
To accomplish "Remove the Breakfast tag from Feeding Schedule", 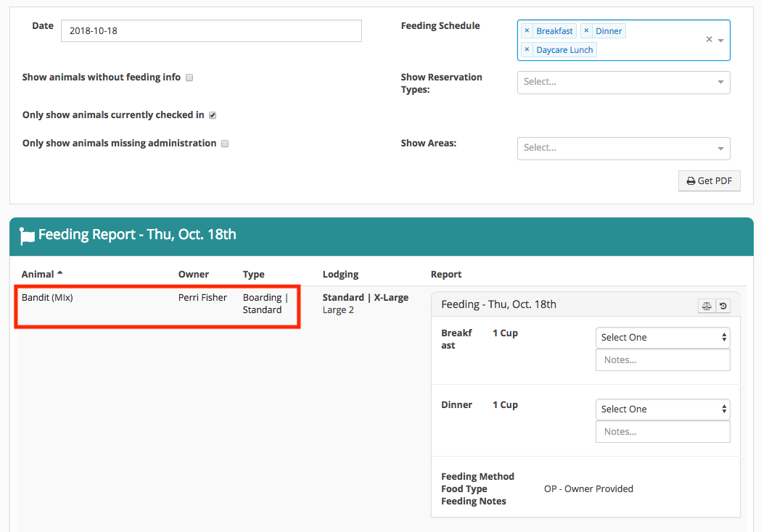I will [527, 30].
